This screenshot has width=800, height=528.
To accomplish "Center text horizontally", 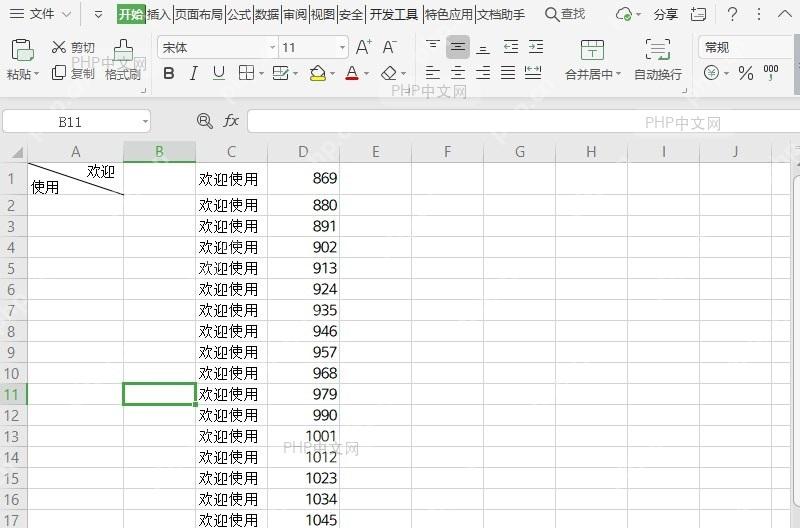I will click(458, 73).
